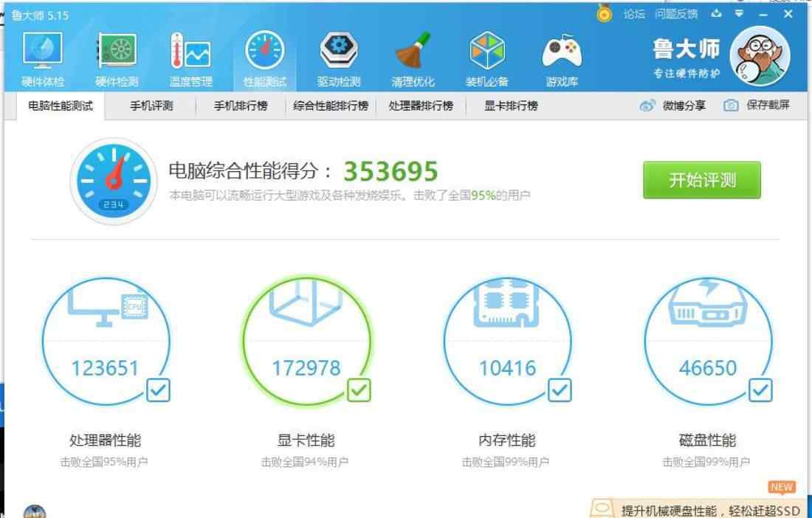812x518 pixels.
Task: Switch to 显卡排行榜 tab
Action: 511,106
